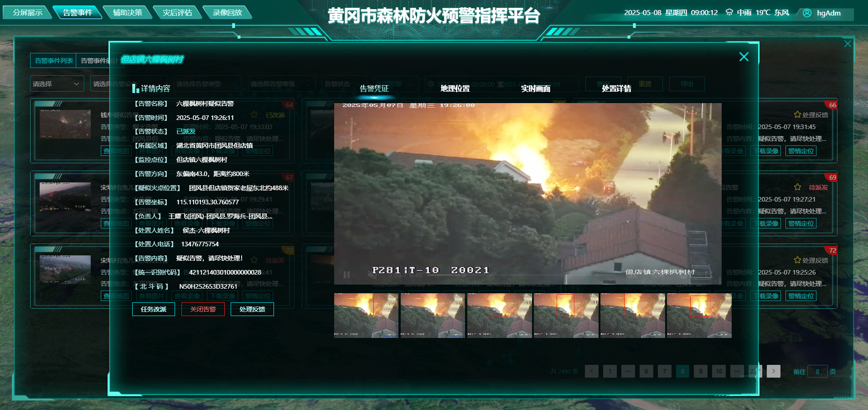The height and width of the screenshot is (410, 868).
Task: Click the 任务改派 button
Action: click(x=154, y=309)
